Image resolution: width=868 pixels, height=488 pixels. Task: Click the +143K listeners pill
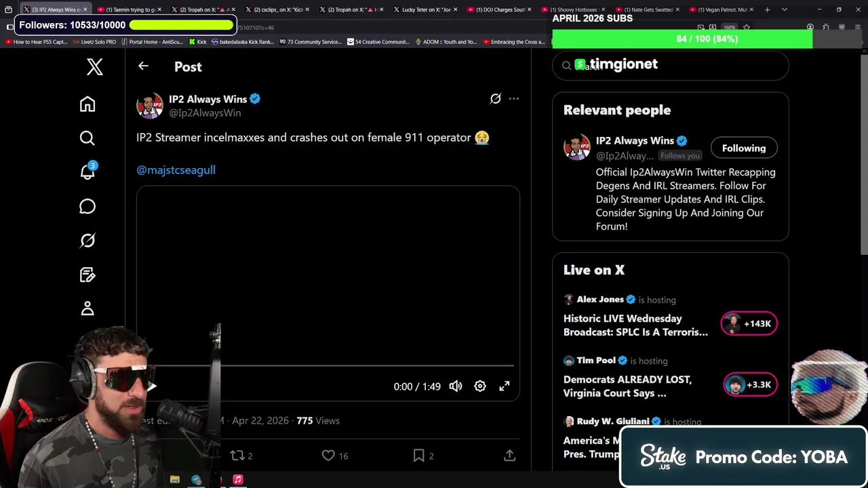749,323
